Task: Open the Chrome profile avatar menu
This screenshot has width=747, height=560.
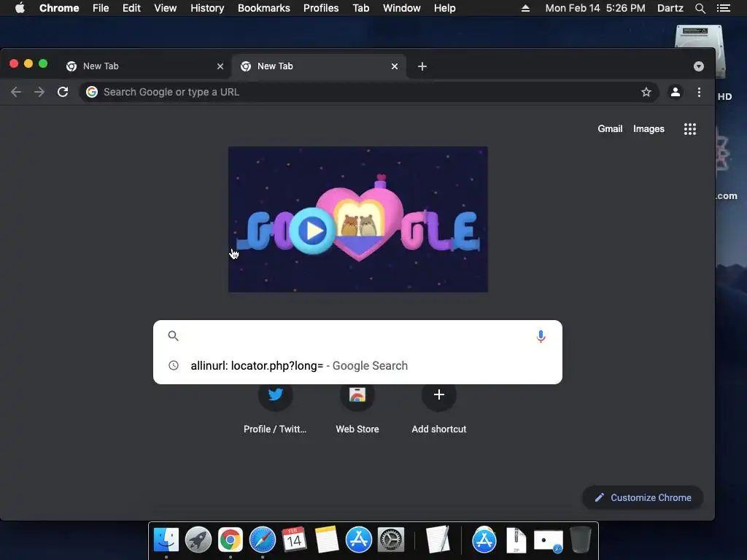Action: coord(675,92)
